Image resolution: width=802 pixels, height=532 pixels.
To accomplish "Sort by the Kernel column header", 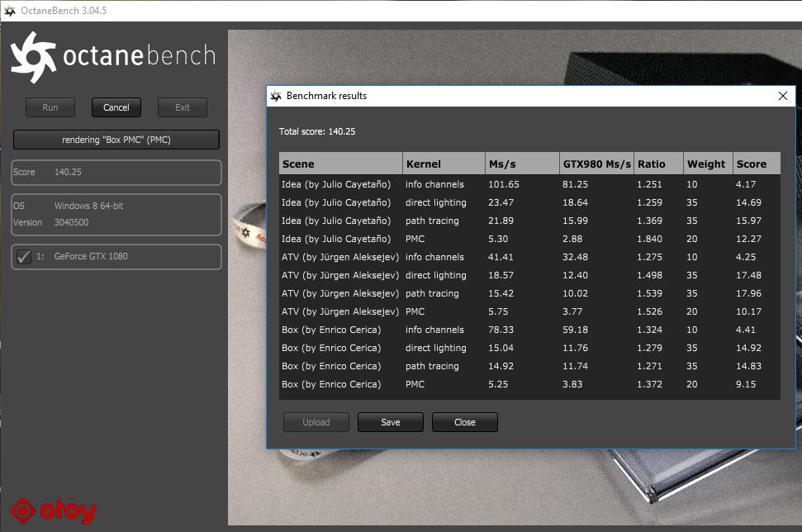I will pos(444,164).
